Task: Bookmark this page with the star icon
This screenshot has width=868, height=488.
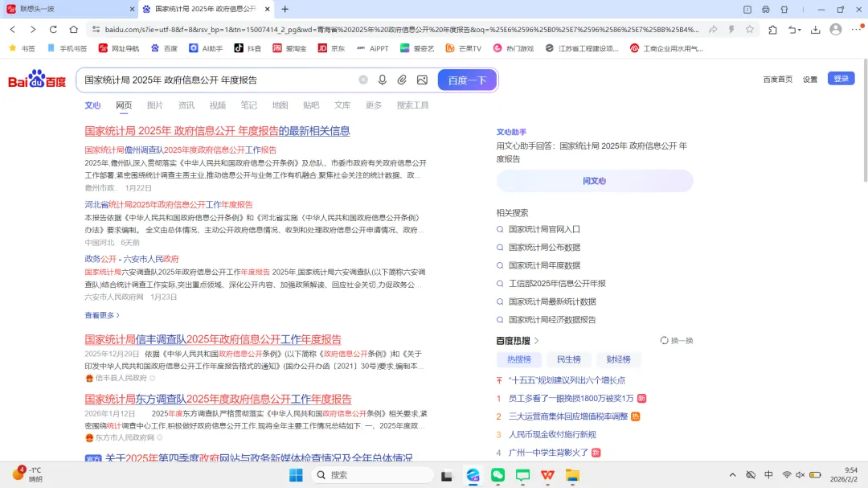Action: tap(750, 30)
